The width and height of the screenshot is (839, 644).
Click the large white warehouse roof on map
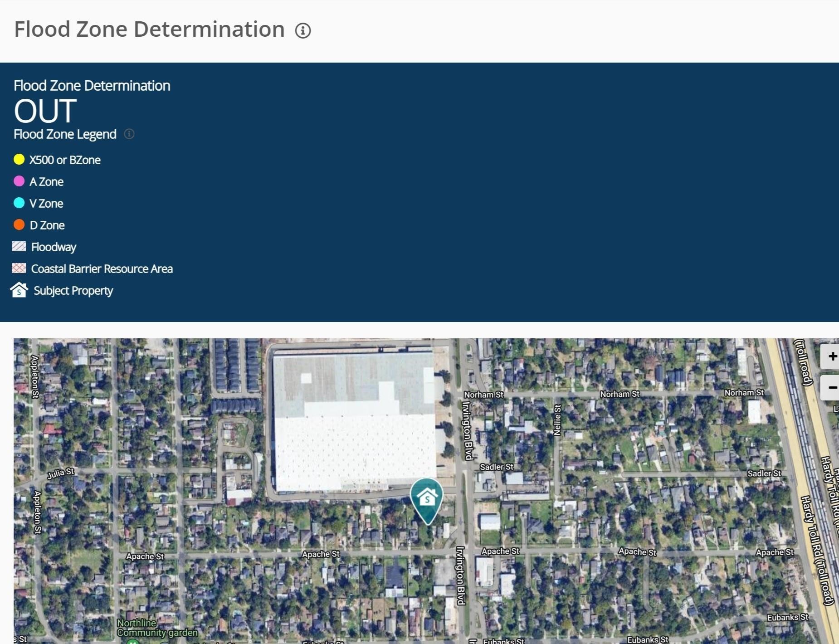pos(353,422)
